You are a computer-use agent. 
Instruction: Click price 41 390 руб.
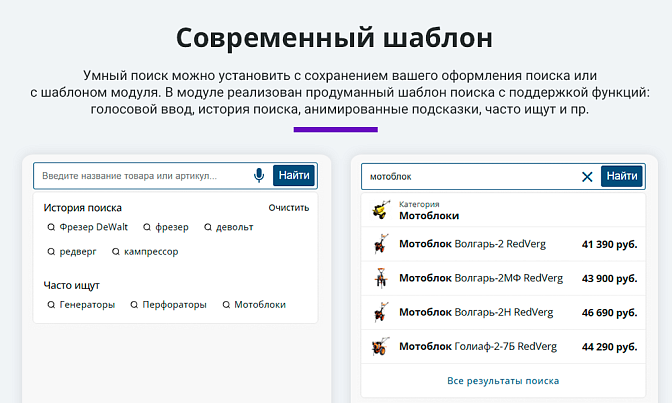[609, 244]
